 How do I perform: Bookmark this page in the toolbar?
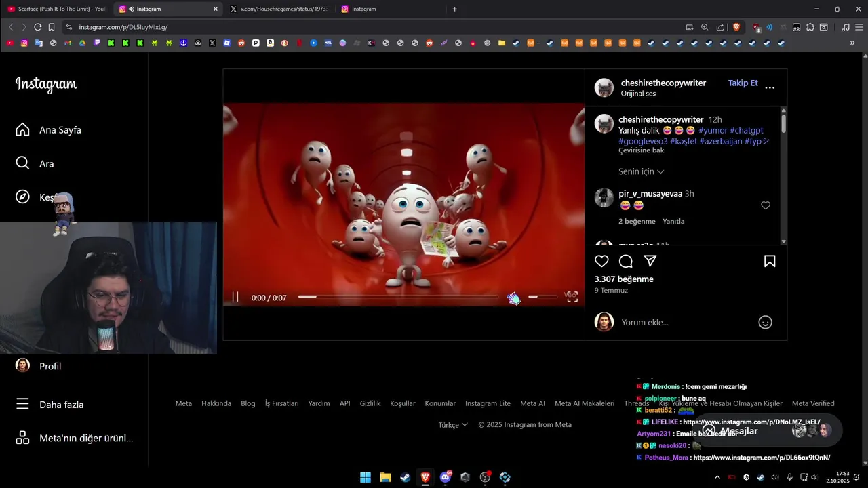click(52, 27)
